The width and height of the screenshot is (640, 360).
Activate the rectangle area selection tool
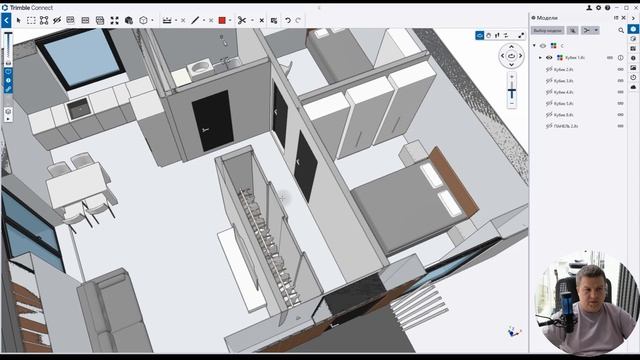click(x=31, y=20)
